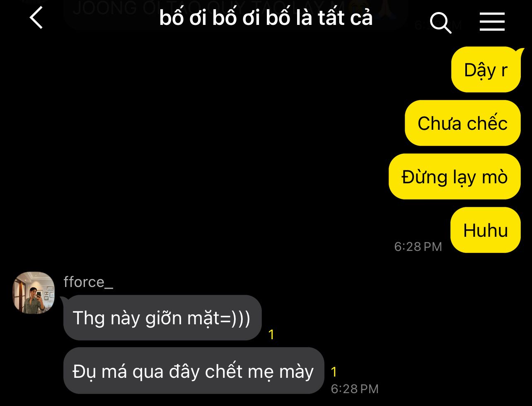
Task: Select the 'Dậy r' message bubble
Action: 486,70
